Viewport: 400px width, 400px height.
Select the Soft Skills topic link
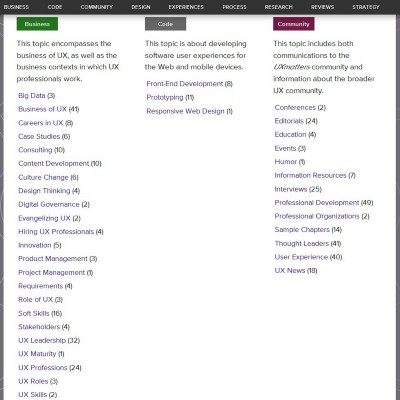point(34,313)
